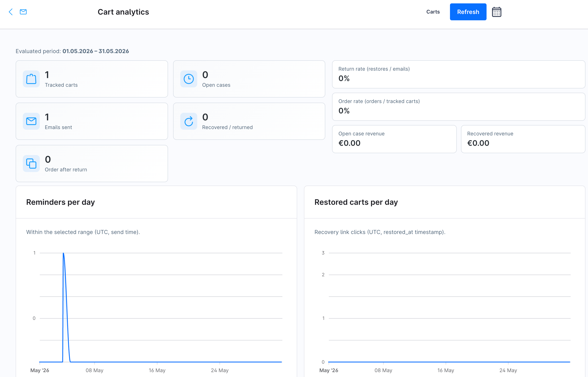588x377 pixels.
Task: Click the shopping bag Tracked carts icon
Action: [x=31, y=79]
